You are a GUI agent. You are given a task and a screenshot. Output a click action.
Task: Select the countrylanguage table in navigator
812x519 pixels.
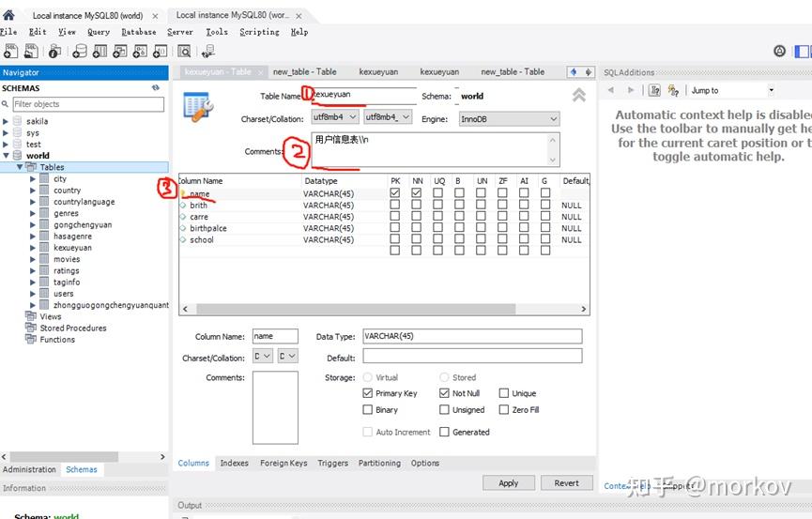click(84, 202)
